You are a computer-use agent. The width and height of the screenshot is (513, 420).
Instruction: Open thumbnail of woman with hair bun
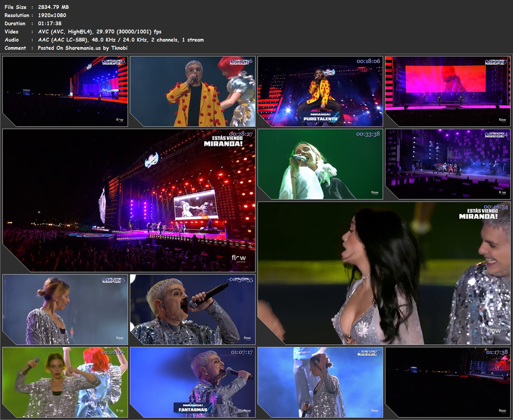click(65, 309)
